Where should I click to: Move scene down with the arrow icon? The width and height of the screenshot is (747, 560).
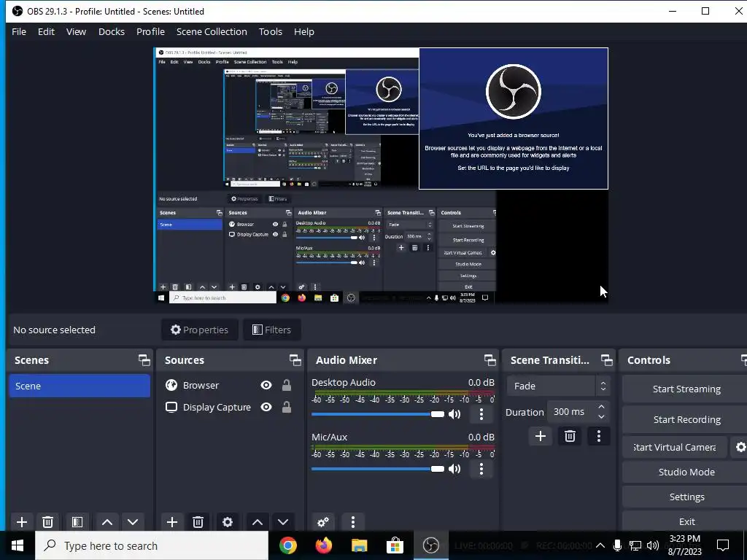133,522
